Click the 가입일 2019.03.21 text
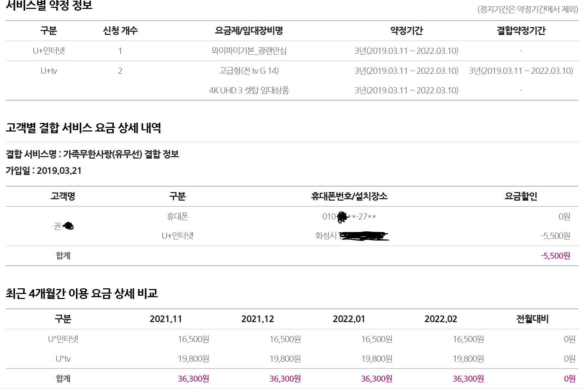 tap(44, 171)
